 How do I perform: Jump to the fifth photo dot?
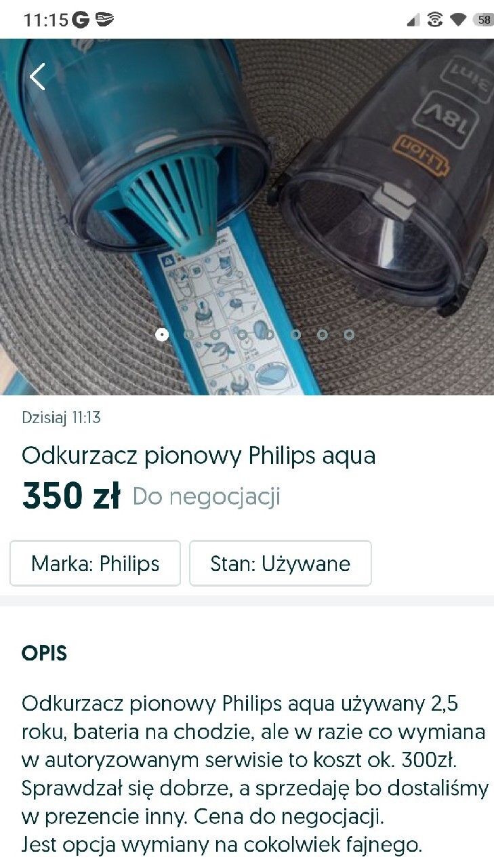pos(269,334)
